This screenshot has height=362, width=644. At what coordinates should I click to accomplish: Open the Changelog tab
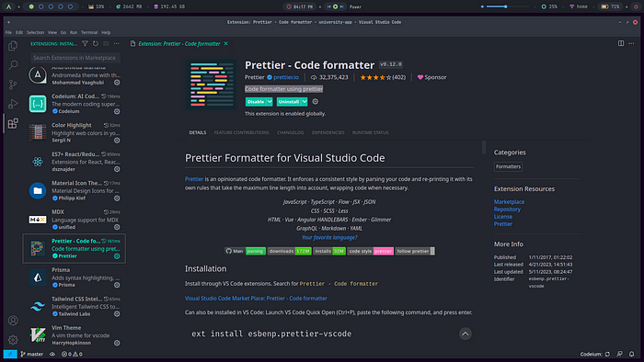[x=291, y=132]
